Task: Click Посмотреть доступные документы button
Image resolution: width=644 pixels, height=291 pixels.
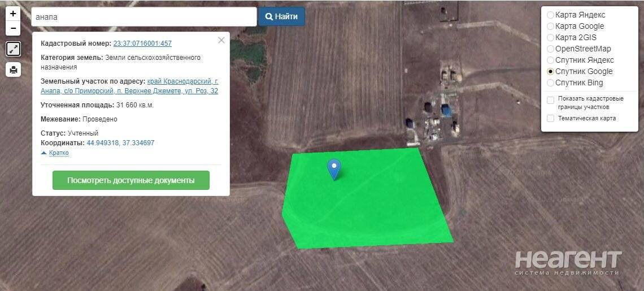Action: (x=131, y=180)
